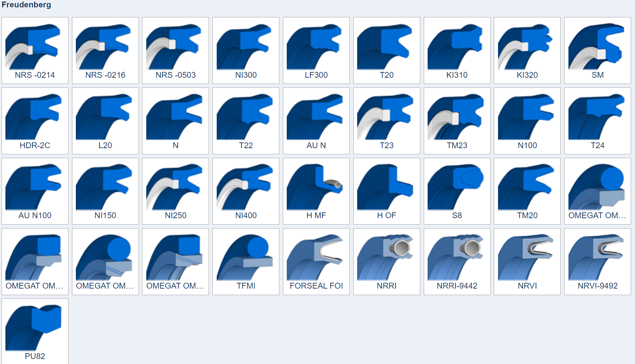
Task: Open the PU82 seal thumbnail
Action: (x=35, y=331)
